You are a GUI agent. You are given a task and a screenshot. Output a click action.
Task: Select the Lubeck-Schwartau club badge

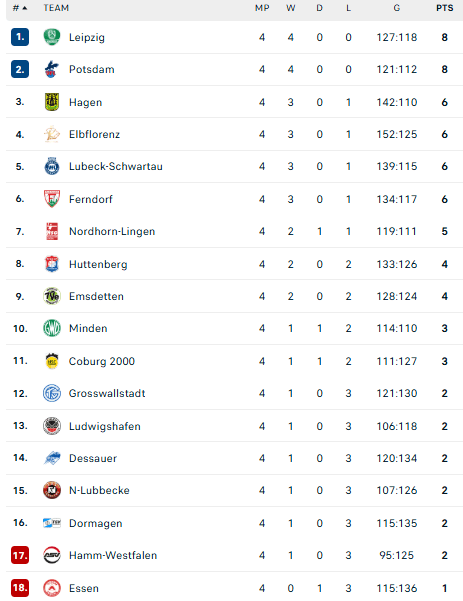(x=52, y=166)
